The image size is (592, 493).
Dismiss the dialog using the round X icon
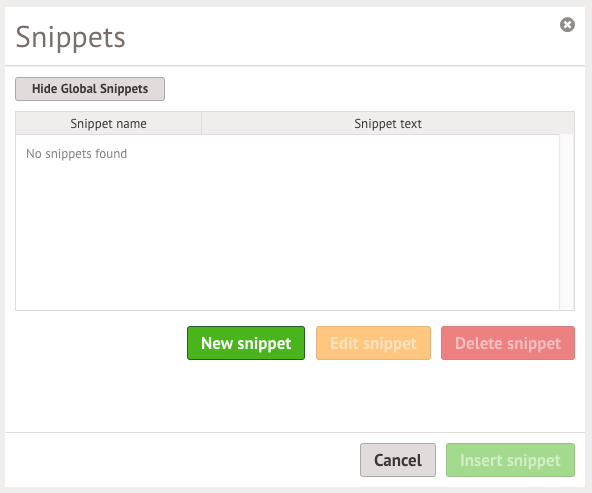(567, 25)
